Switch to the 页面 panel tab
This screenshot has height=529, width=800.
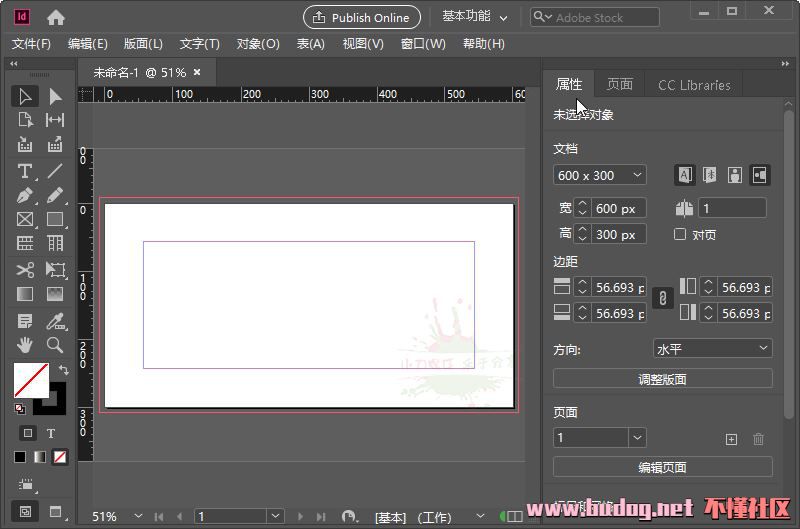click(x=619, y=84)
